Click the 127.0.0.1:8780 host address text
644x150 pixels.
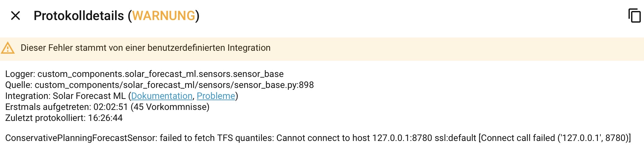(x=402, y=138)
